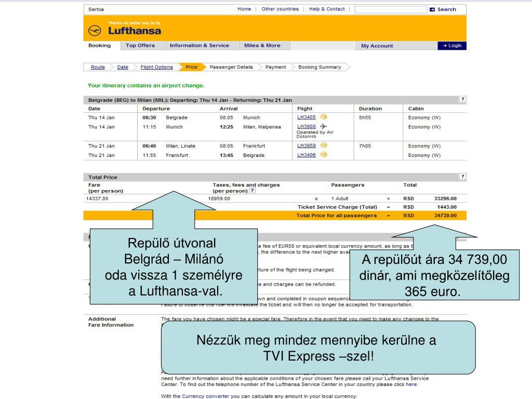This screenshot has width=532, height=399.
Task: Click the Ticket Service Charge amount 1443.00
Action: [447, 207]
